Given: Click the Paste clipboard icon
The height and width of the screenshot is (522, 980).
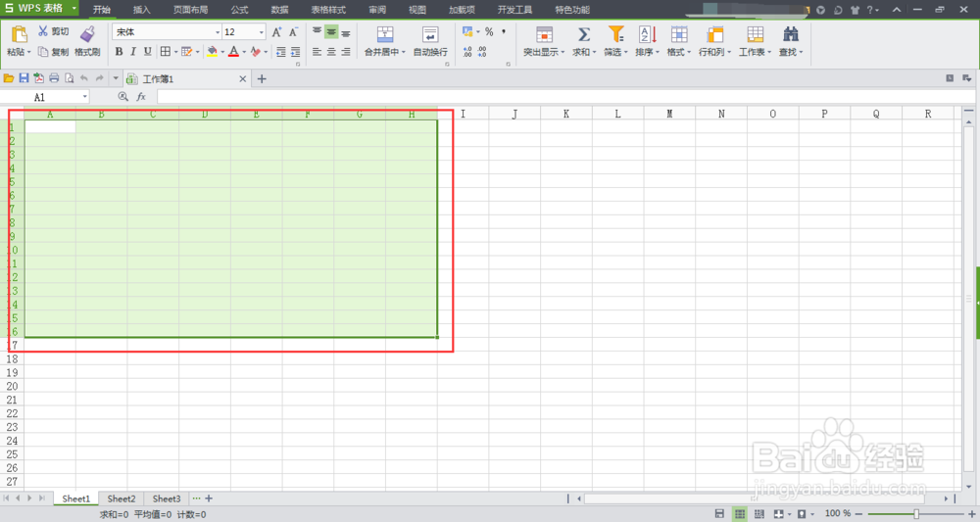Looking at the screenshot, I should (x=20, y=34).
